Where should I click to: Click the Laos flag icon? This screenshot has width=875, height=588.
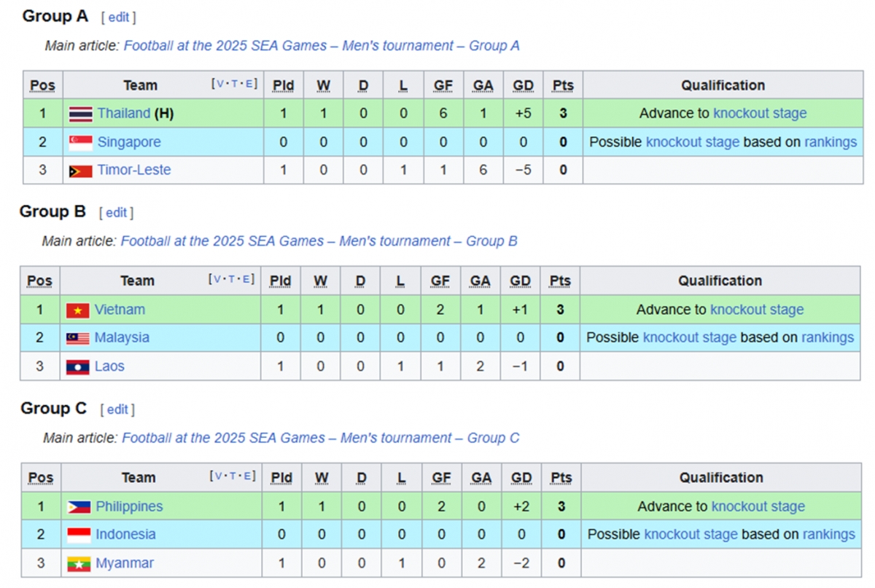pyautogui.click(x=77, y=366)
